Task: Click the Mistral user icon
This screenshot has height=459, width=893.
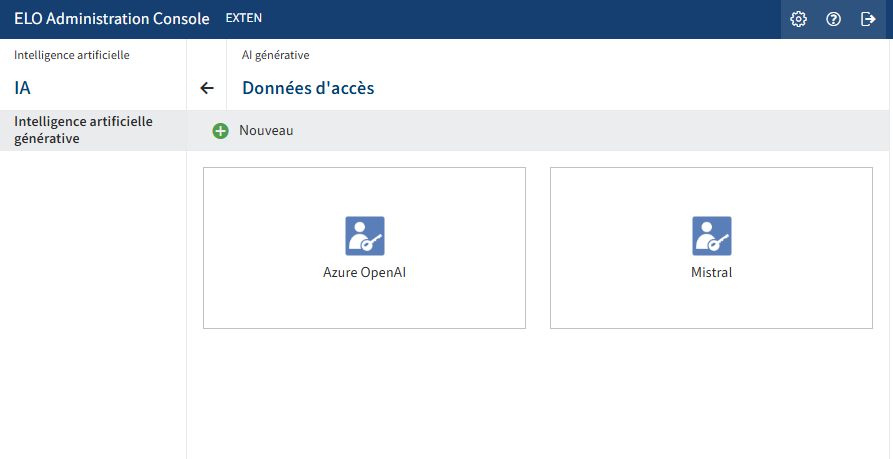Action: click(711, 236)
